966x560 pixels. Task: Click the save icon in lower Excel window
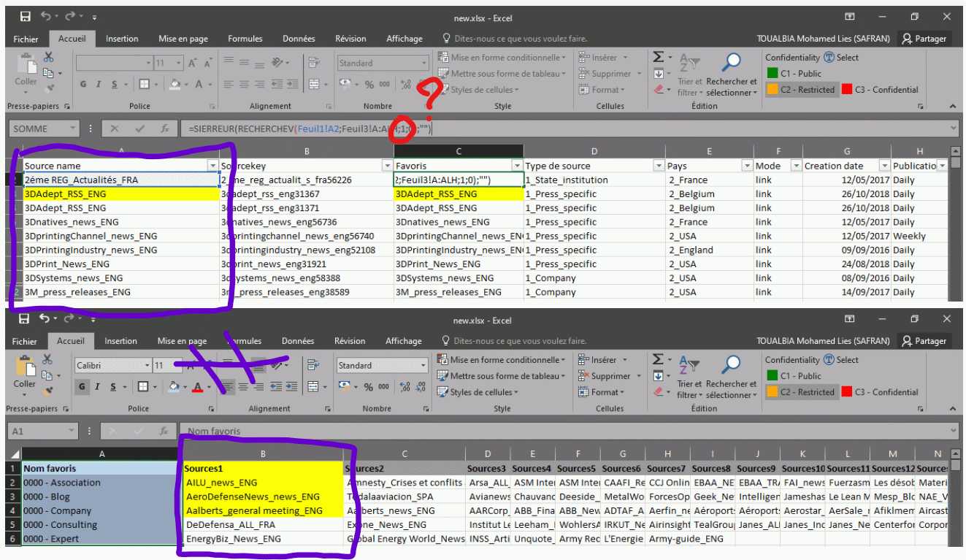click(x=25, y=319)
